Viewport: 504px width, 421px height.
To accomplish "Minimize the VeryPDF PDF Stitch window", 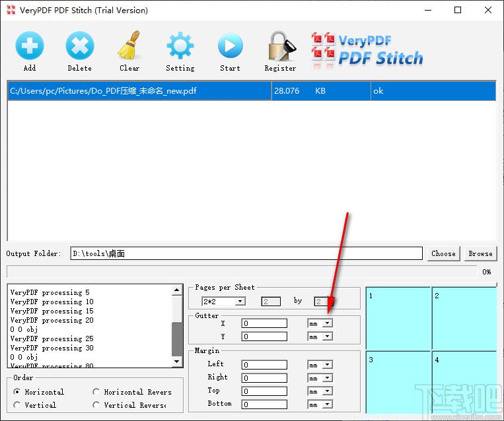I will tap(428, 10).
